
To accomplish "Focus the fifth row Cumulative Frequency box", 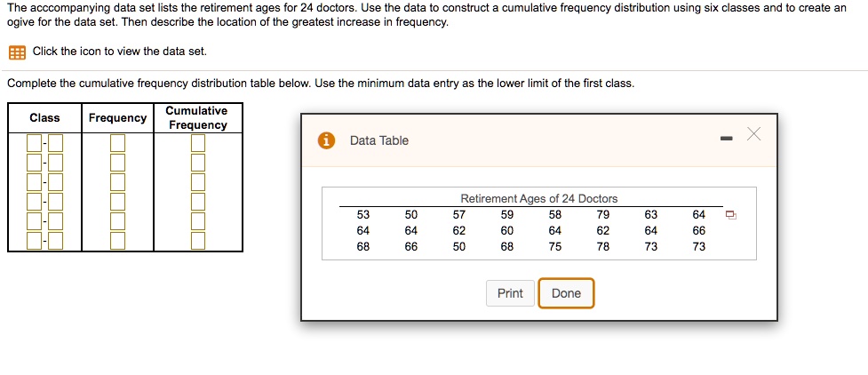I will [x=197, y=220].
